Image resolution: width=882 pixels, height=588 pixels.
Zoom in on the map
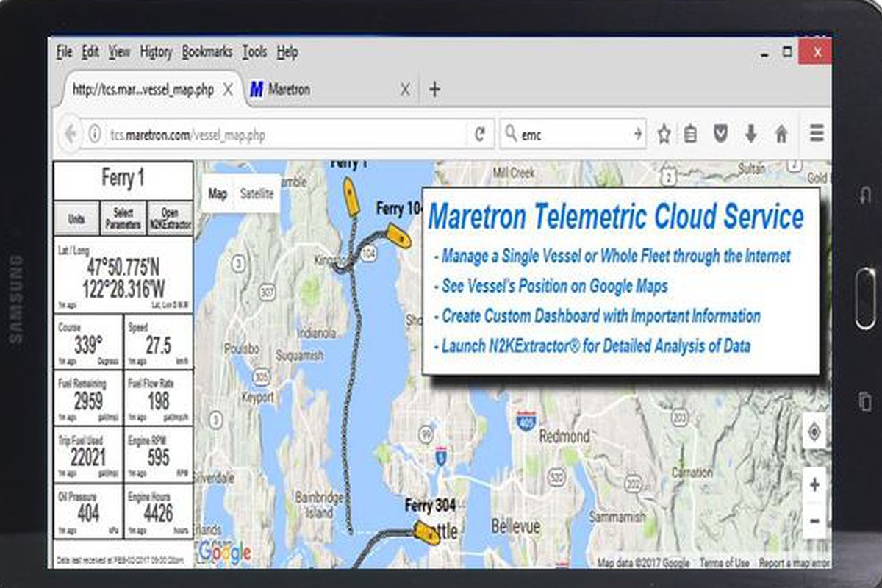pos(814,484)
